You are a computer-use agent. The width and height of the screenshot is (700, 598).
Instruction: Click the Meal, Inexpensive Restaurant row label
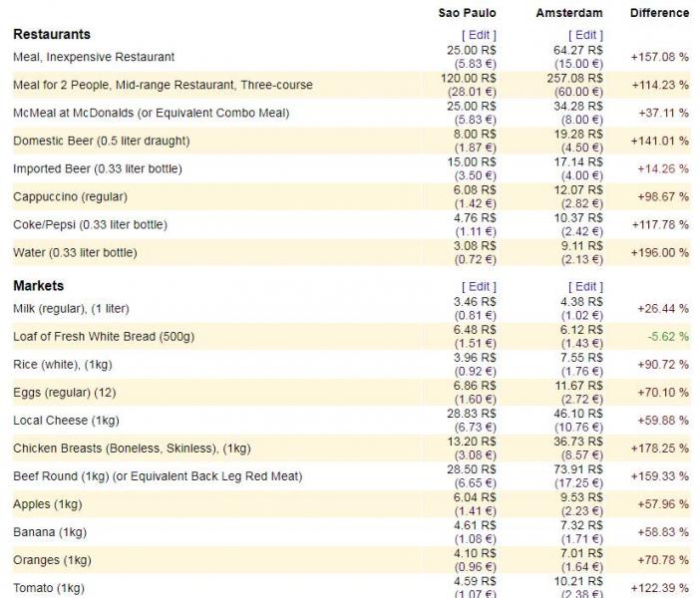click(94, 57)
